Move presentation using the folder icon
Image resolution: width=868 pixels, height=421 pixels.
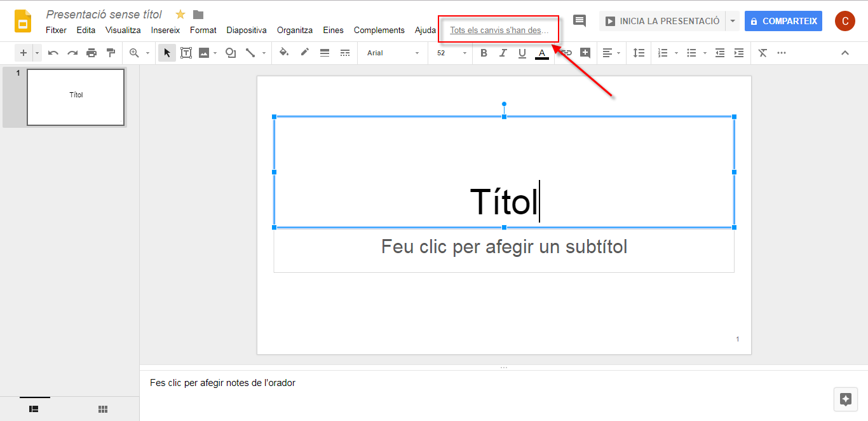tap(198, 14)
